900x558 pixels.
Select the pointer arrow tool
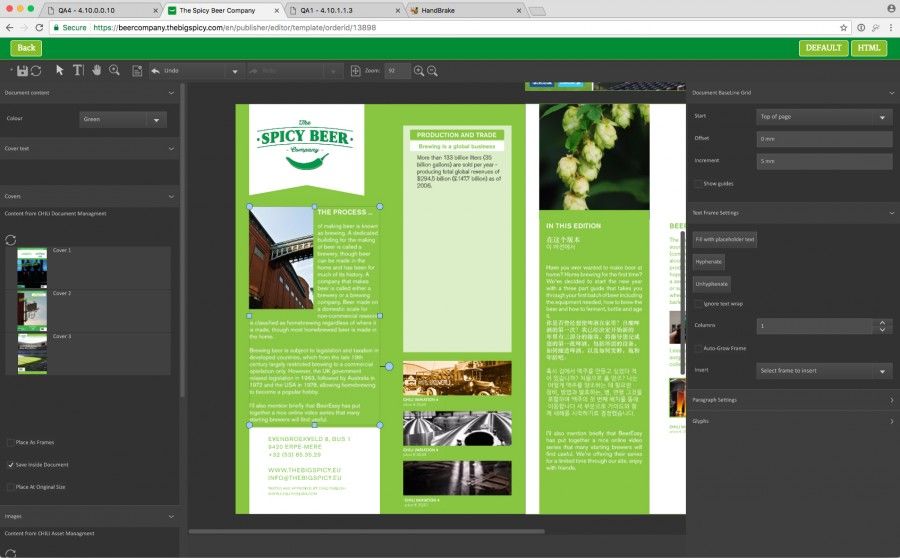60,70
